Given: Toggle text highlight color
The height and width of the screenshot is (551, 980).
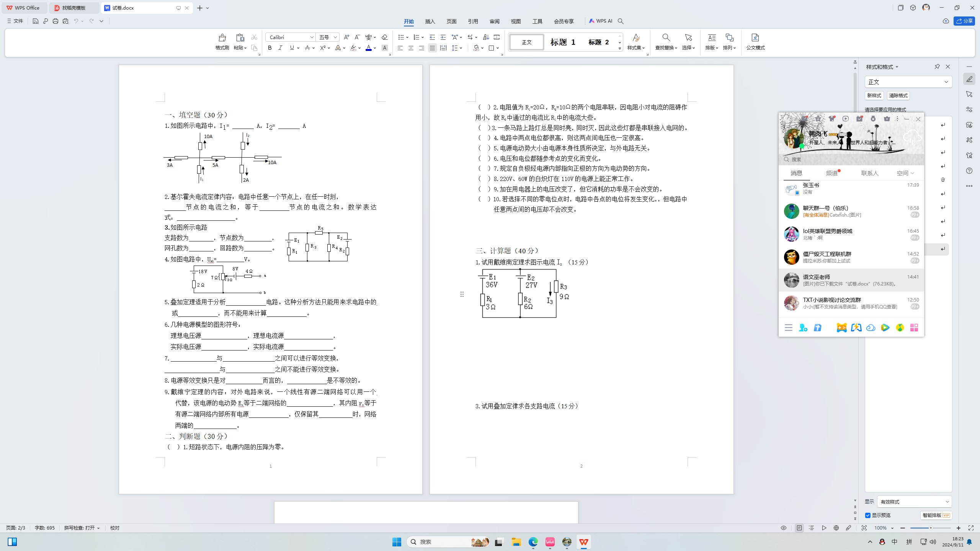Looking at the screenshot, I should pos(353,48).
